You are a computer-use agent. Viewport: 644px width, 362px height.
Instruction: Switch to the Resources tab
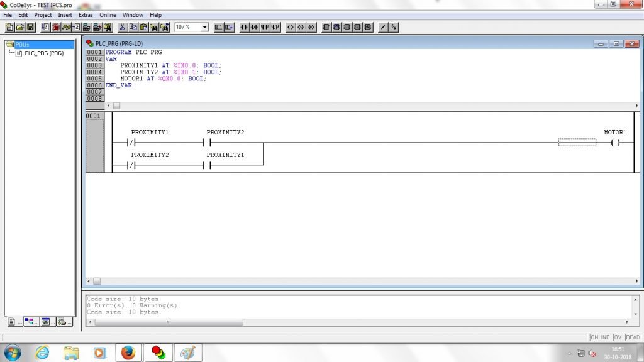click(x=62, y=322)
